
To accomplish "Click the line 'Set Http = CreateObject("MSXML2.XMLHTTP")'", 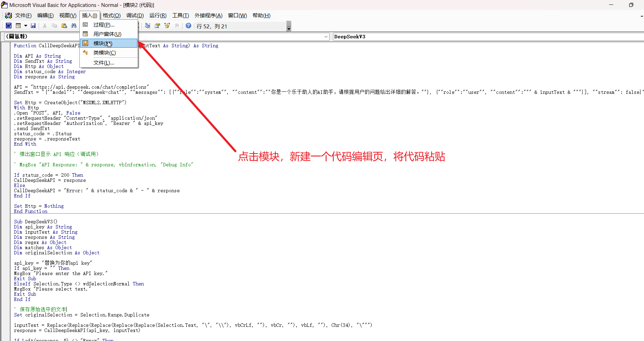I will (x=70, y=103).
